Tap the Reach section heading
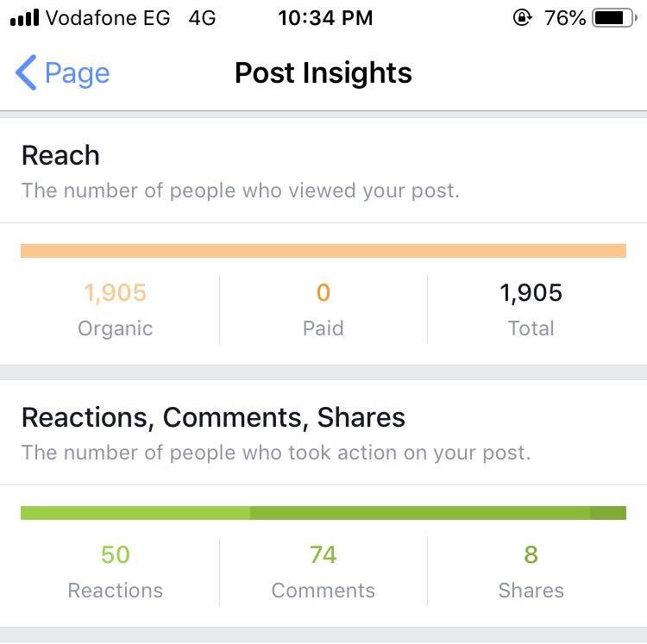This screenshot has width=647, height=644. [60, 155]
